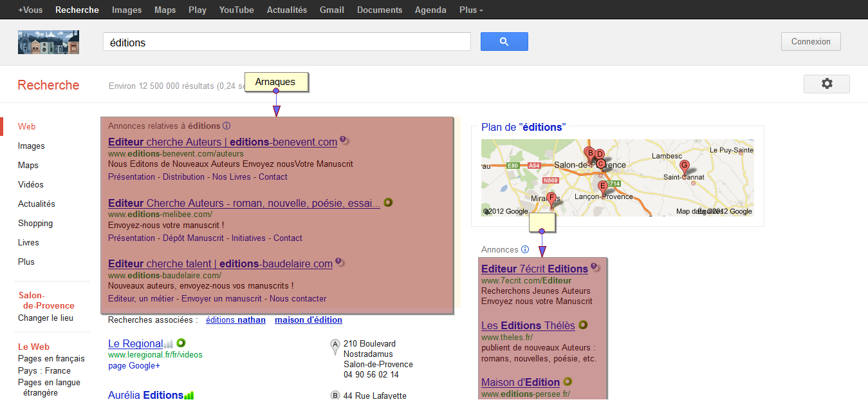Switch to Shopping in the left sidebar
This screenshot has width=868, height=402.
click(35, 224)
